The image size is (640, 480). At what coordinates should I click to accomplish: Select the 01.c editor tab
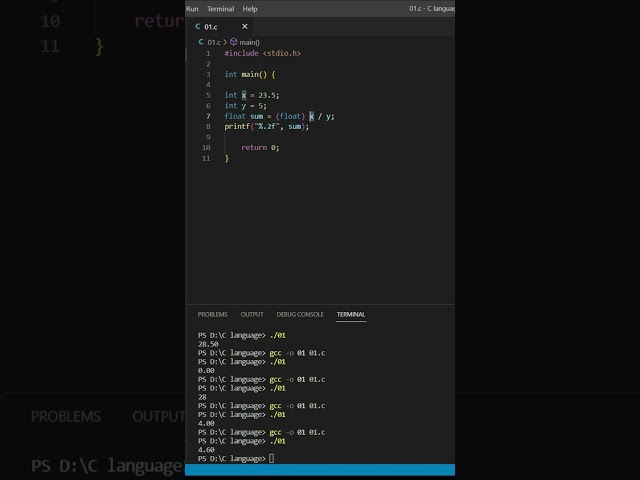point(219,27)
